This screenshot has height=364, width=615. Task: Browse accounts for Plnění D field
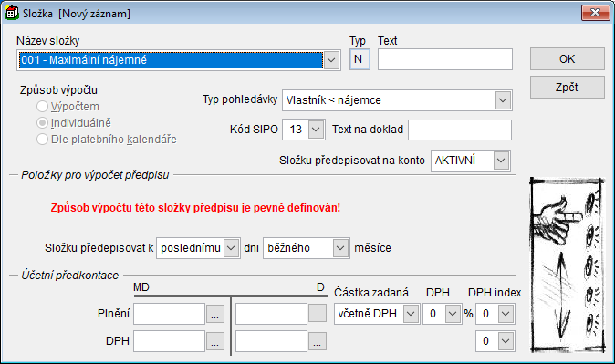click(x=318, y=314)
